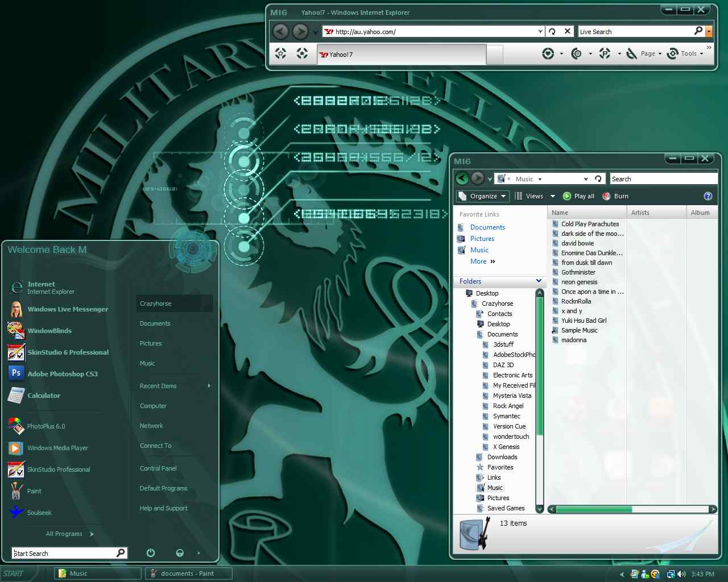Open Default Programs from Start menu
Screen dimensions: 728x582
163,488
